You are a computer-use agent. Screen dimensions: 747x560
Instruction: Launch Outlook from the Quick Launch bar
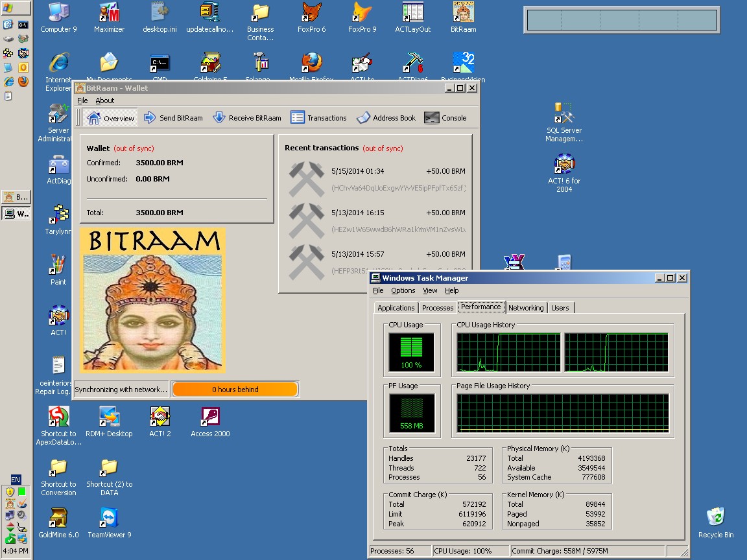[x=23, y=67]
